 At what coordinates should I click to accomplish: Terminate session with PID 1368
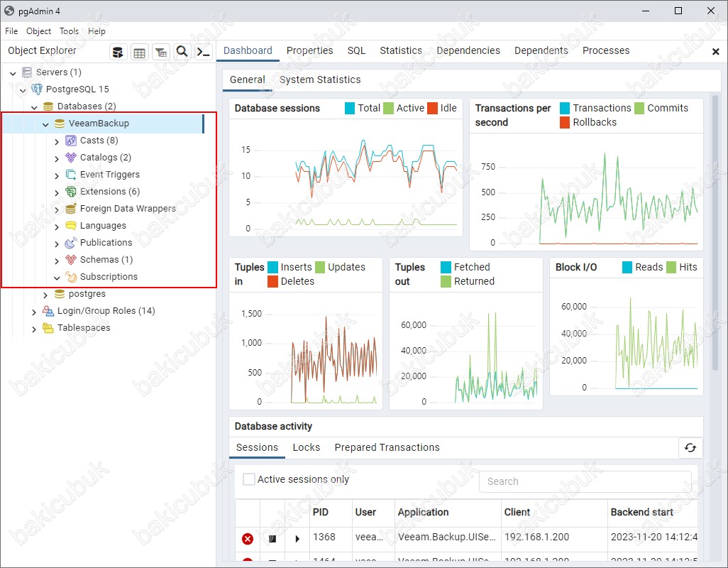(x=248, y=539)
